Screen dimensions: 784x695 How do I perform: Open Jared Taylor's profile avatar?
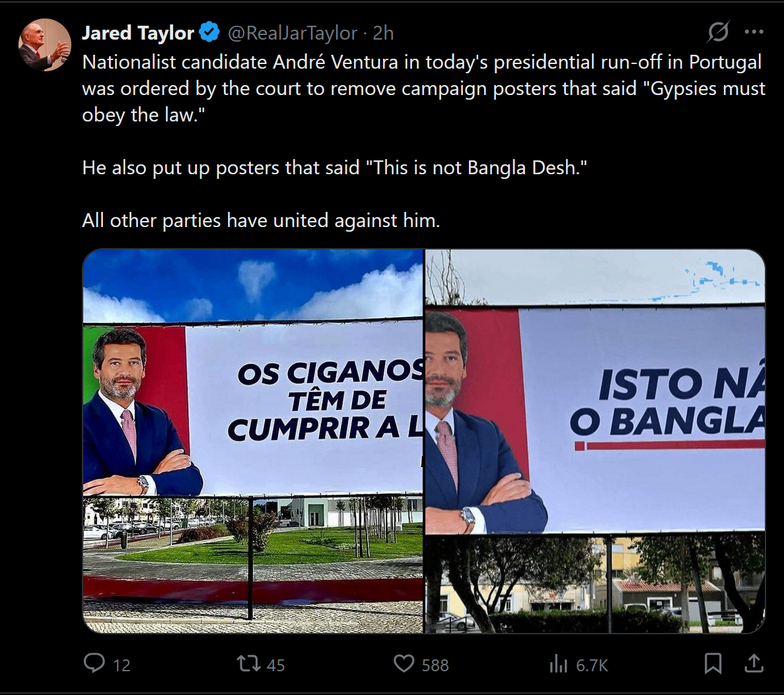[x=44, y=44]
